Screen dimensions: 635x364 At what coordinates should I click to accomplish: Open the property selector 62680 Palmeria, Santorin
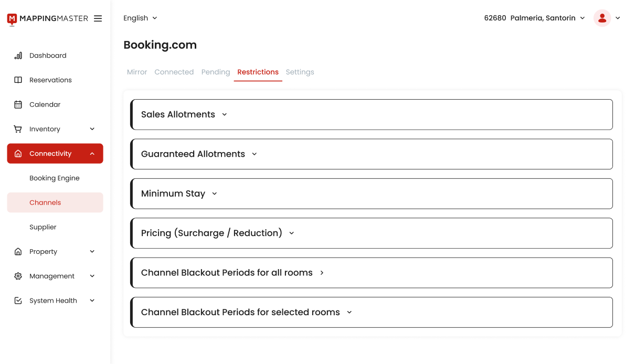534,18
